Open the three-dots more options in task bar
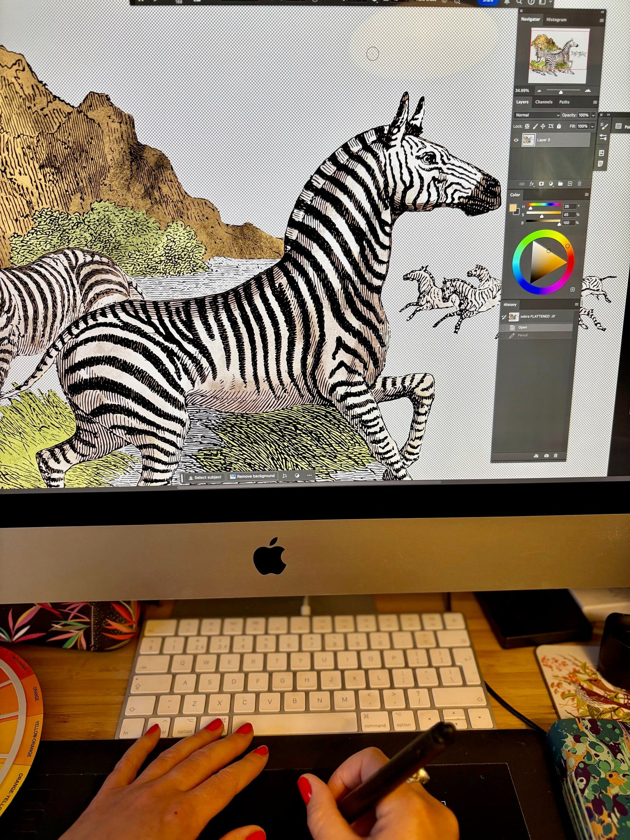Viewport: 630px width, 840px height. click(310, 476)
